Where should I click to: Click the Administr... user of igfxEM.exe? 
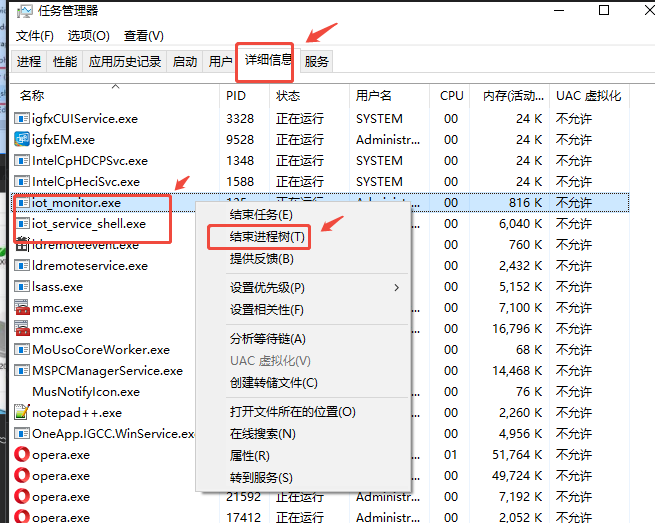[x=388, y=140]
